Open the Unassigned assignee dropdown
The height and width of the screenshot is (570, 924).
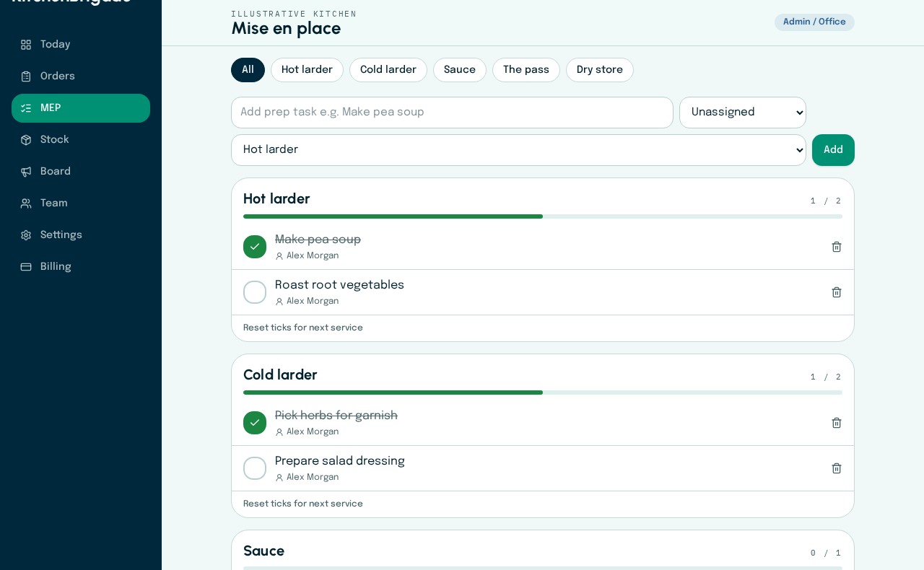[743, 113]
